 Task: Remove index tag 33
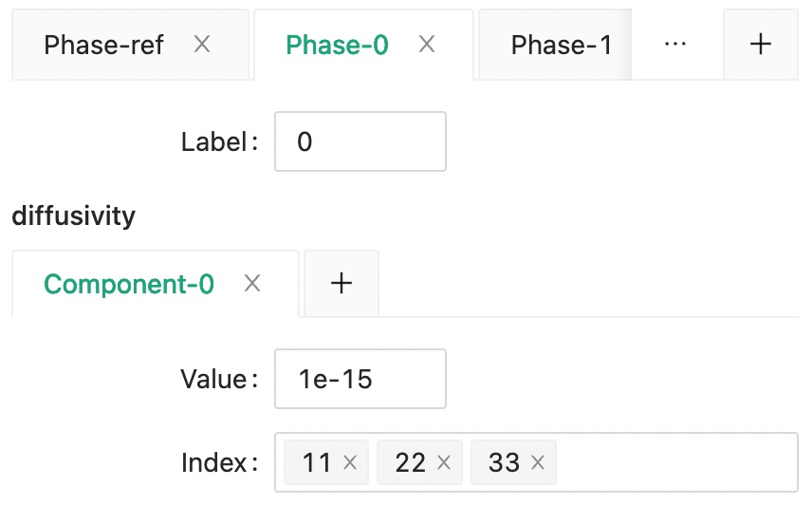538,463
